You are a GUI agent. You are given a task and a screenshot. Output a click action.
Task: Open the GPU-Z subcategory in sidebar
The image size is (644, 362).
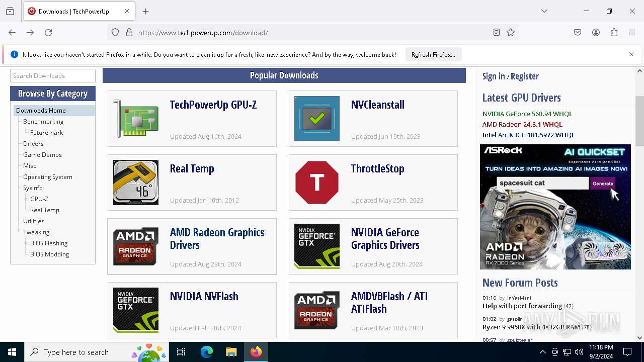pos(39,199)
